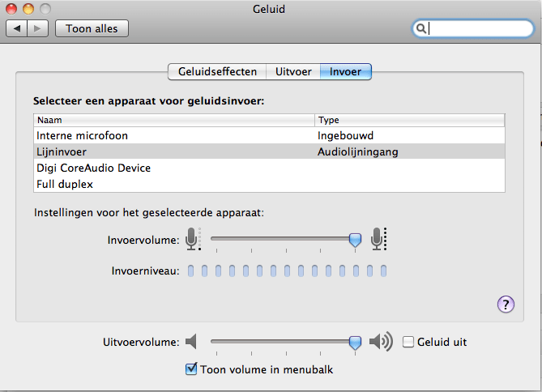Select the Full duplex input device
Screen dimensions: 542x392
[269, 184]
